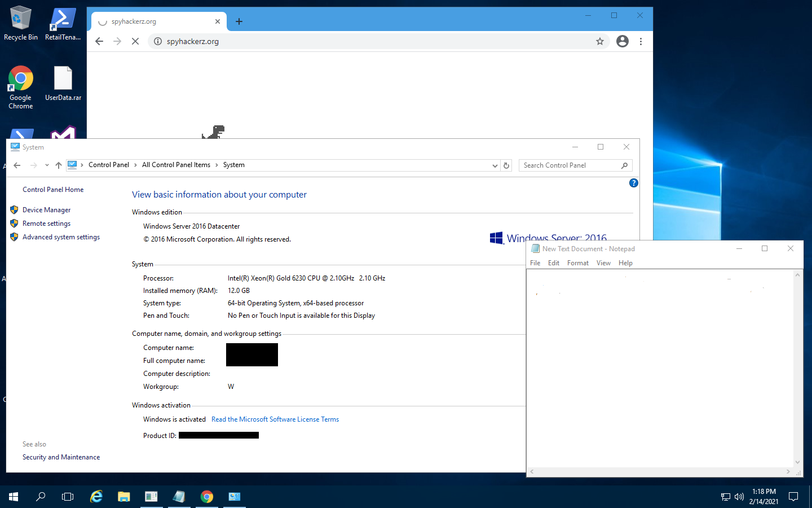Screen dimensions: 812x508
Task: Go forward in the System window
Action: pos(34,165)
